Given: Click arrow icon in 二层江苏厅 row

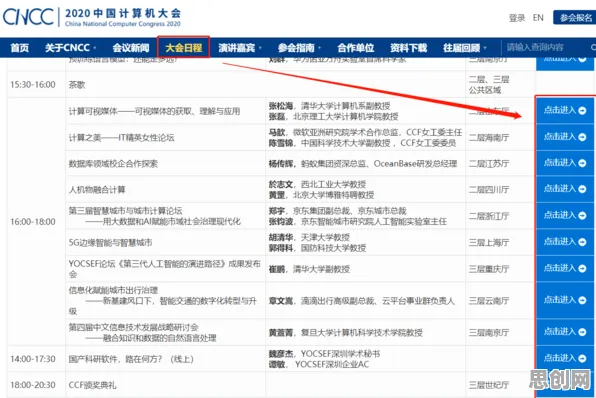Looking at the screenshot, I should [582, 163].
